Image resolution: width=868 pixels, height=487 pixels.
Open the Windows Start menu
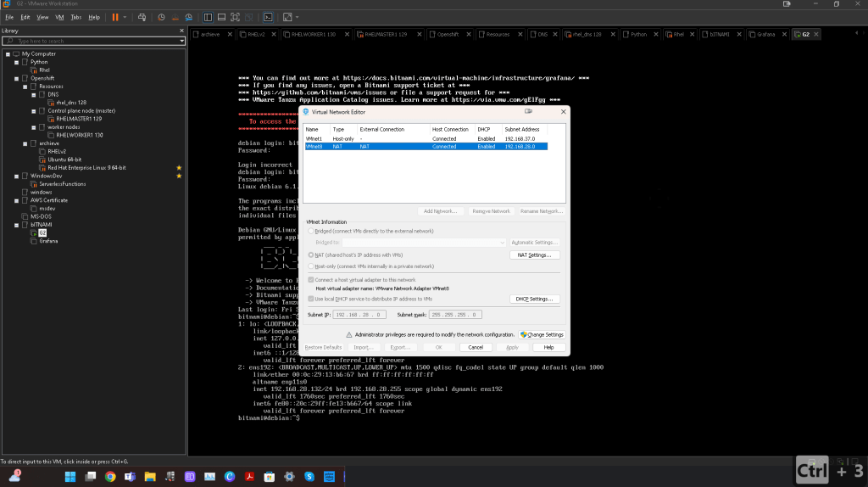(x=70, y=477)
